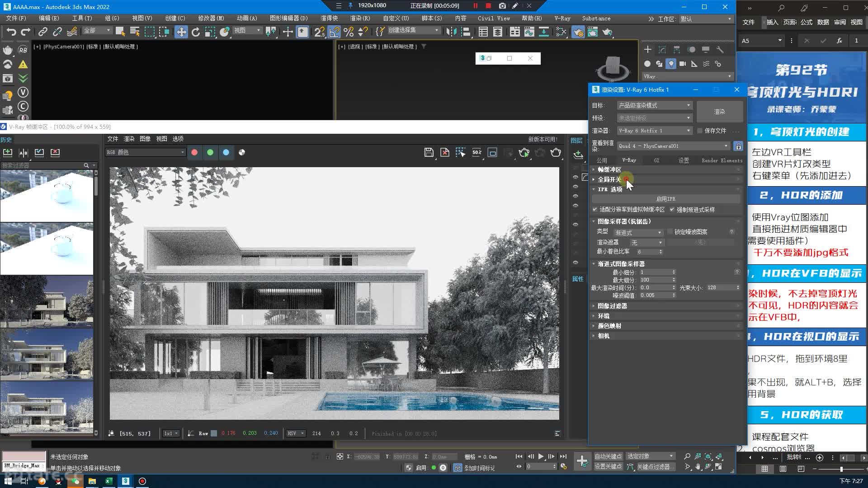868x488 pixels.
Task: Open the 目标 产品级渲染模式 dropdown
Action: (655, 105)
